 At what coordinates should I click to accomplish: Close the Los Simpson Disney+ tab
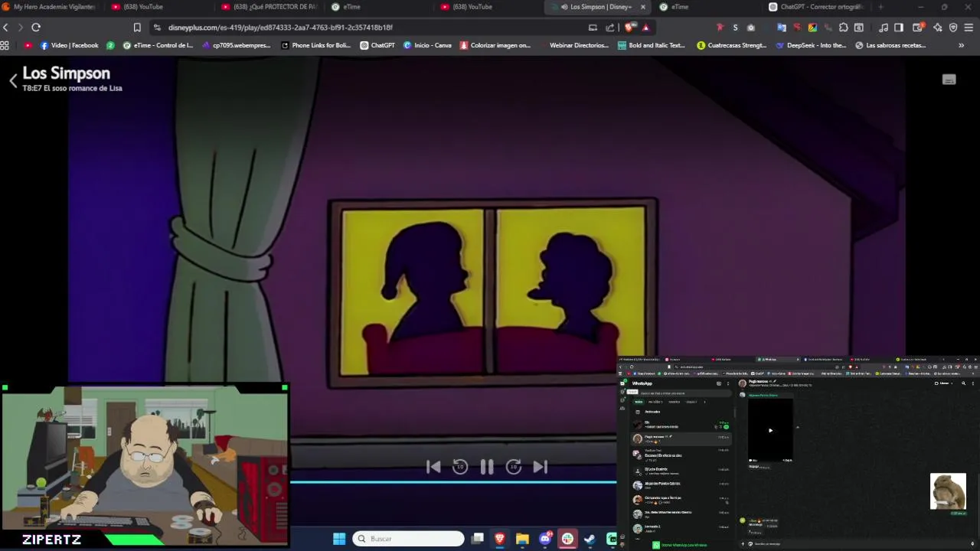pos(643,7)
